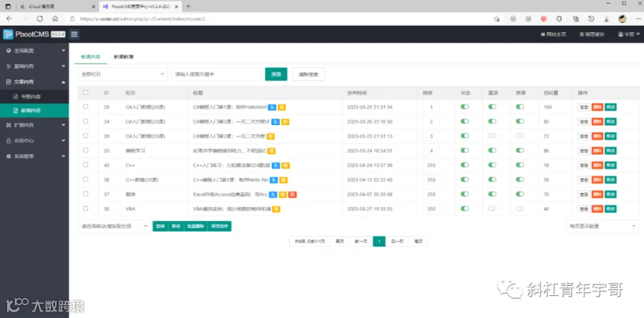This screenshot has height=318, width=644.
Task: Switch to the 新闻新增 tab
Action: point(124,57)
